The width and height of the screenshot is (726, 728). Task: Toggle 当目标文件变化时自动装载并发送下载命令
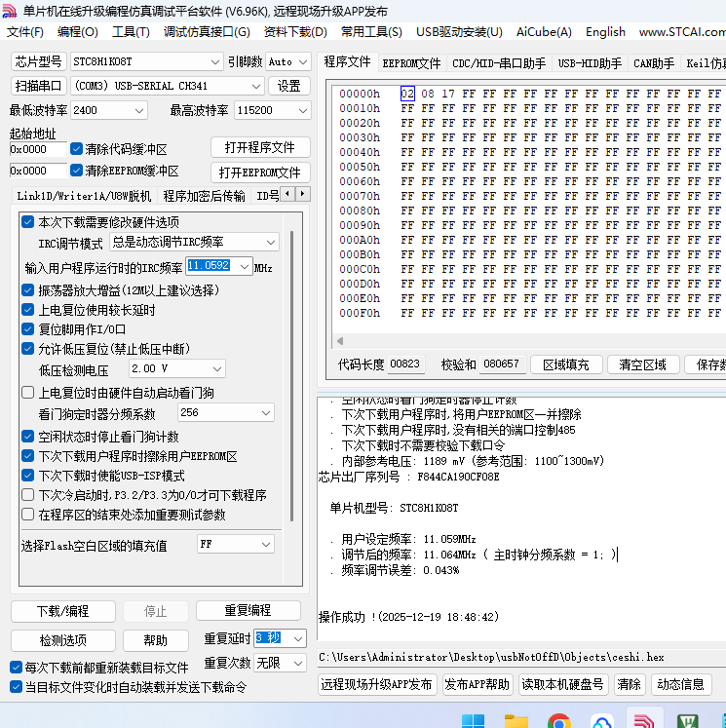pyautogui.click(x=16, y=687)
